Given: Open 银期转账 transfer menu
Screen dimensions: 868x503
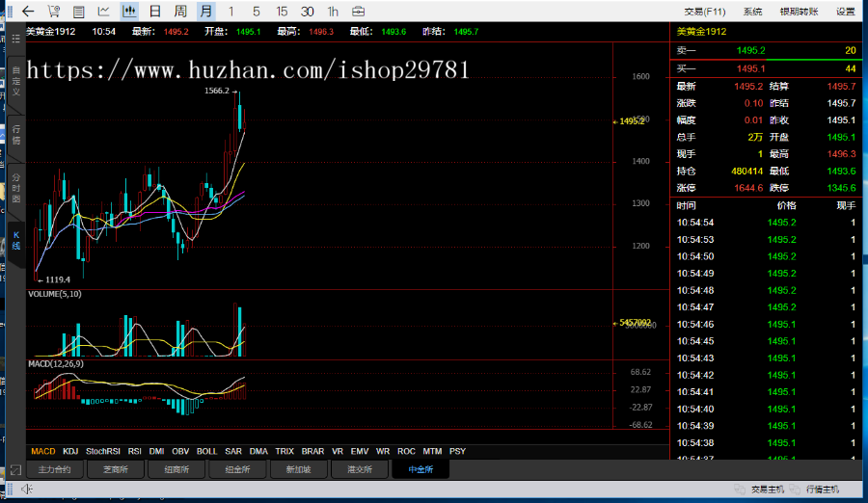Looking at the screenshot, I should pos(799,12).
